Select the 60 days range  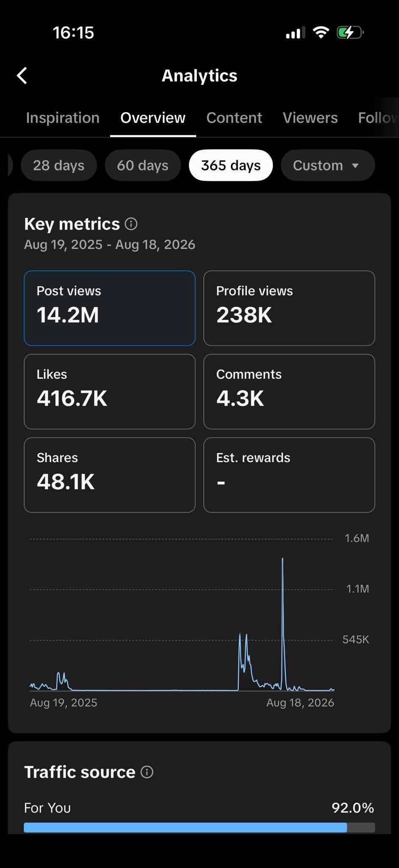coord(143,165)
